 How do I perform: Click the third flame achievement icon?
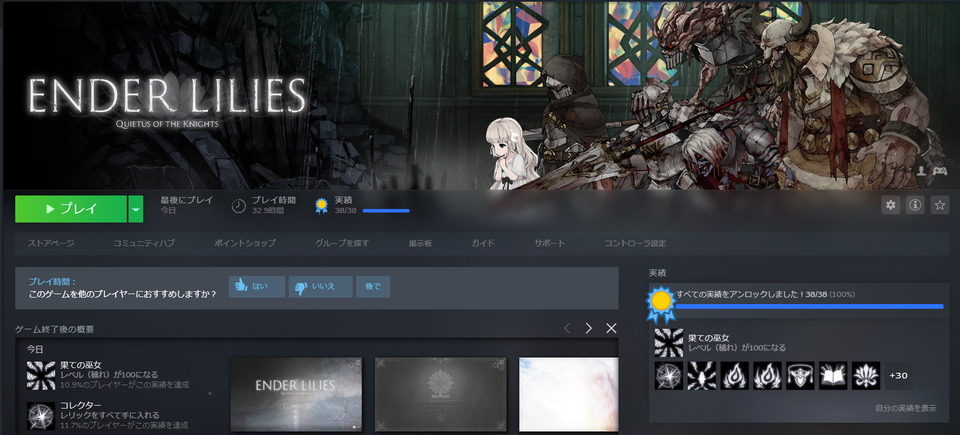point(734,376)
